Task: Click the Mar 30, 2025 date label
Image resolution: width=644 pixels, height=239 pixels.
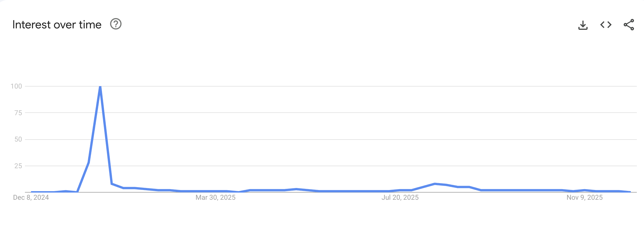Action: (x=216, y=197)
